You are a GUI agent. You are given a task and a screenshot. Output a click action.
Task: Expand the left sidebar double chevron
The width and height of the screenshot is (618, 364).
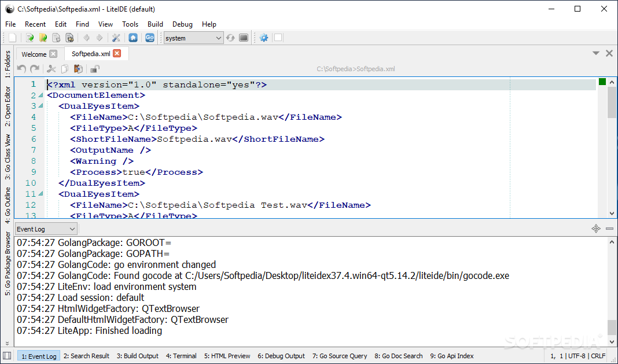click(7, 343)
